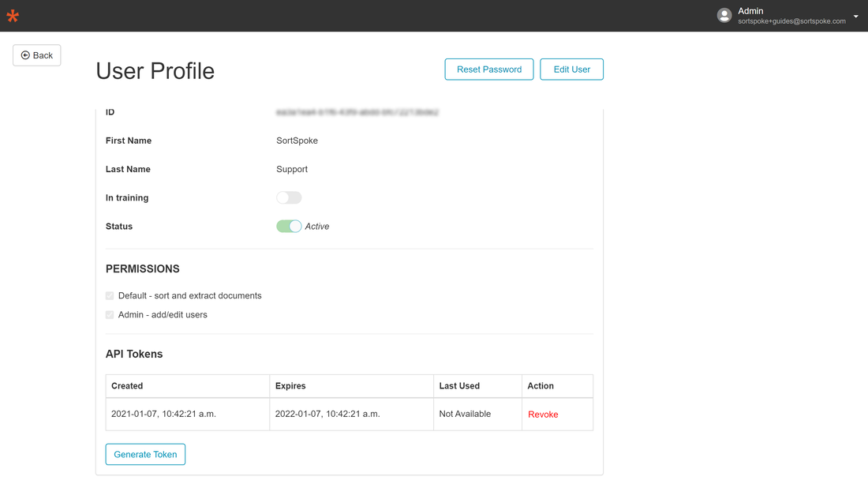Click the Not Available last used cell
Viewport: 868px width, 488px height.
pos(477,415)
